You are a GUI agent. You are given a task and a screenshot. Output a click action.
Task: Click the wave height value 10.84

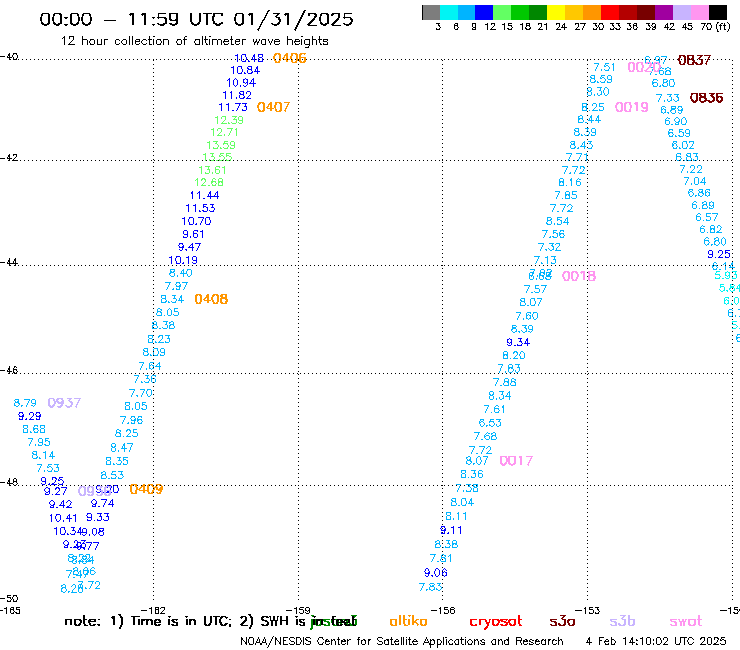245,70
